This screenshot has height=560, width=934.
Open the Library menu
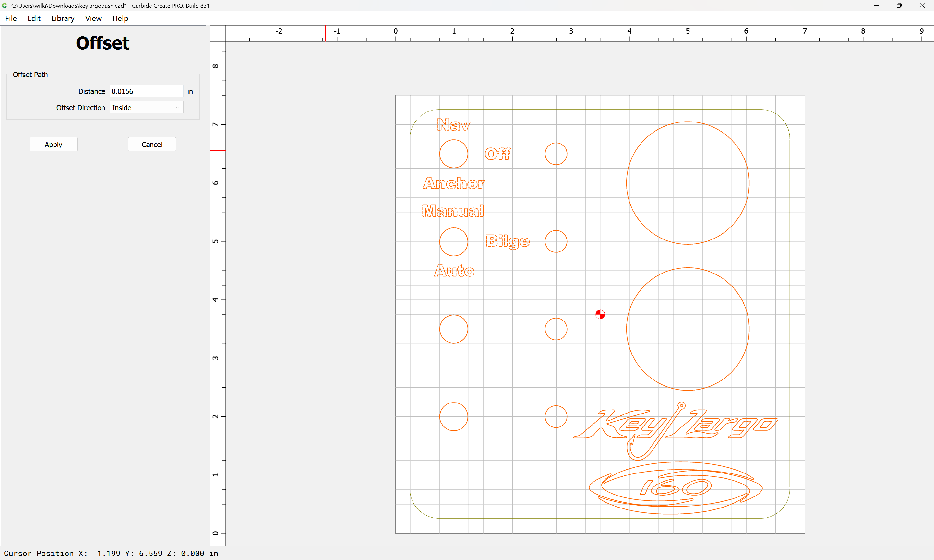pos(63,18)
